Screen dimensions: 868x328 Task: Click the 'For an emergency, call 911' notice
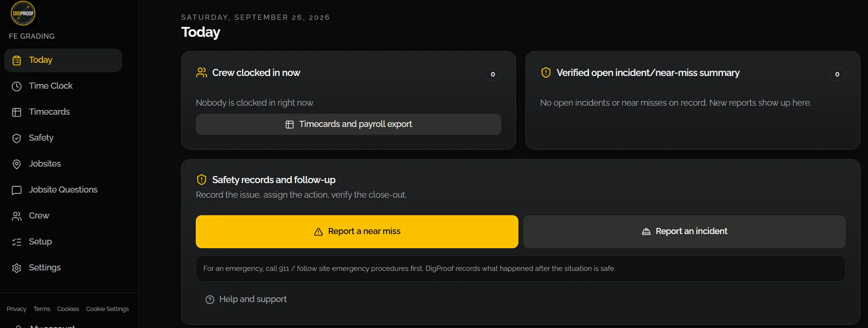click(521, 269)
